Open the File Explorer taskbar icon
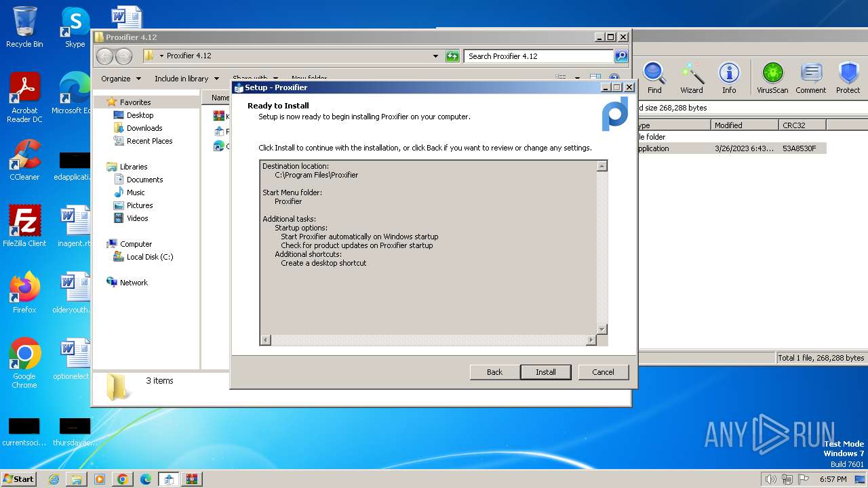Image resolution: width=868 pixels, height=488 pixels. (x=77, y=479)
